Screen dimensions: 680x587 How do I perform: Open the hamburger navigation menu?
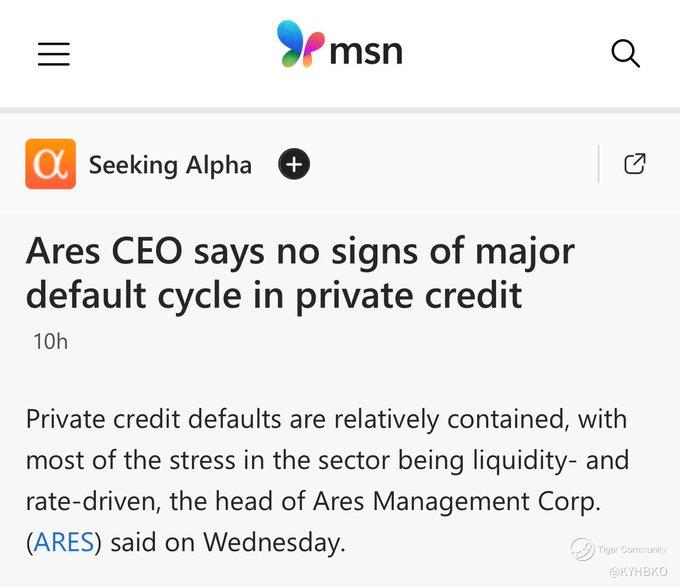[x=54, y=54]
